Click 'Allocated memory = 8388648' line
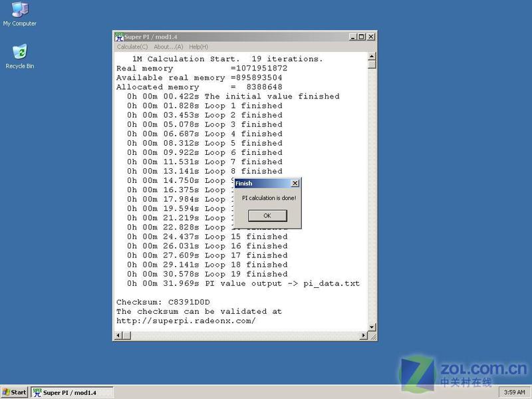Viewport: 532px width, 399px height. [199, 87]
